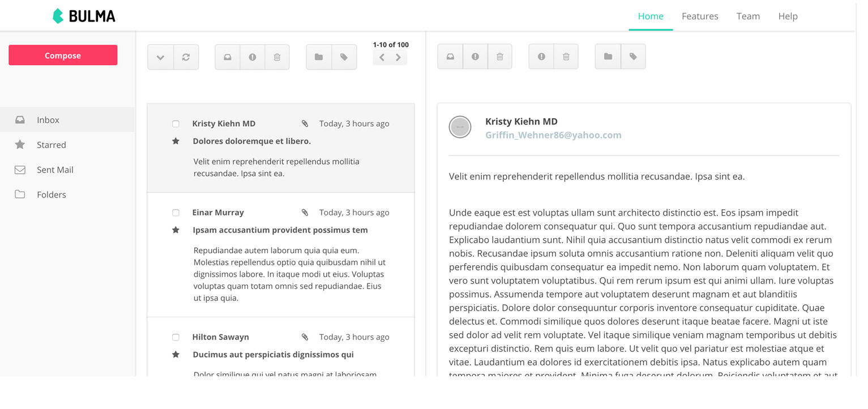Go to the previous page of messages
868x409 pixels.
pyautogui.click(x=382, y=58)
